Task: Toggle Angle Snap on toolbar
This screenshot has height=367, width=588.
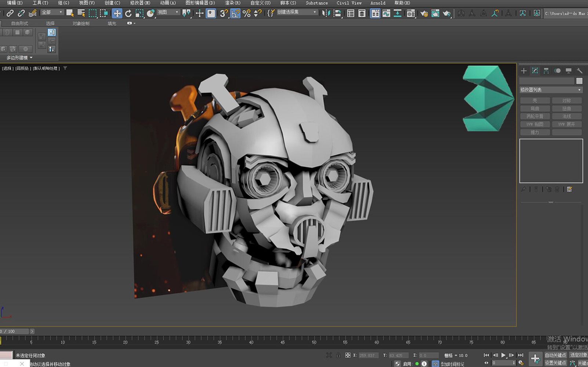Action: click(235, 14)
